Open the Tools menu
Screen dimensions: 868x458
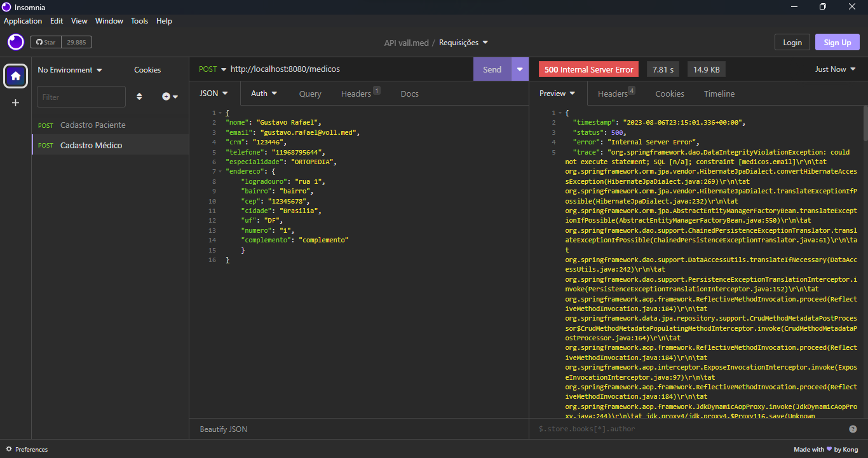tap(140, 21)
